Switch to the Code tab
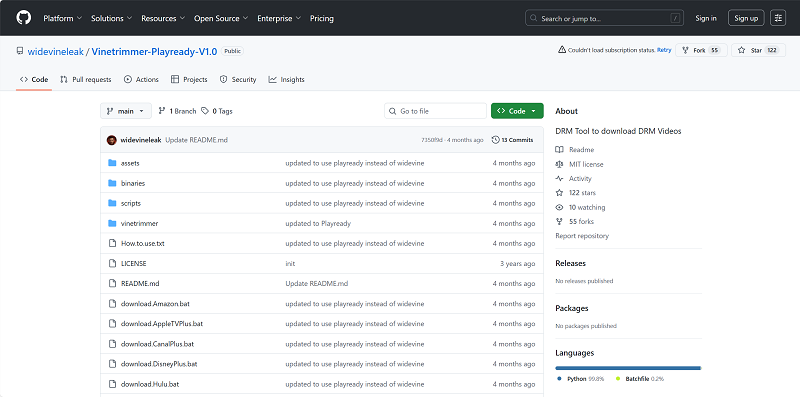Image resolution: width=800 pixels, height=397 pixels. coord(34,80)
